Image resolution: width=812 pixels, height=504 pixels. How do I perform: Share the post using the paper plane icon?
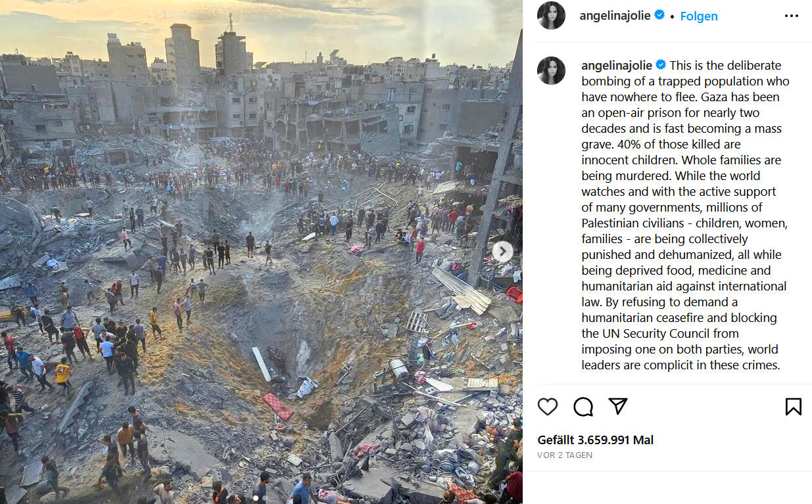pyautogui.click(x=617, y=406)
